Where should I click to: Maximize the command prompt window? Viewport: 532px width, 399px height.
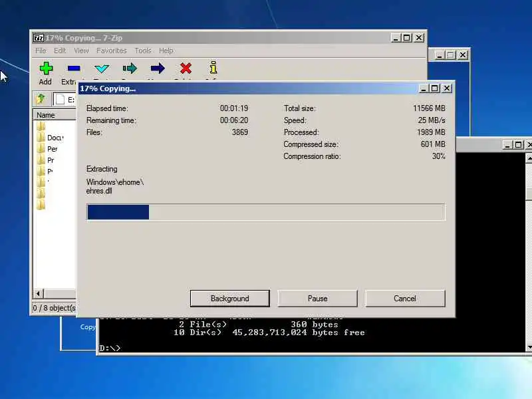coord(518,145)
